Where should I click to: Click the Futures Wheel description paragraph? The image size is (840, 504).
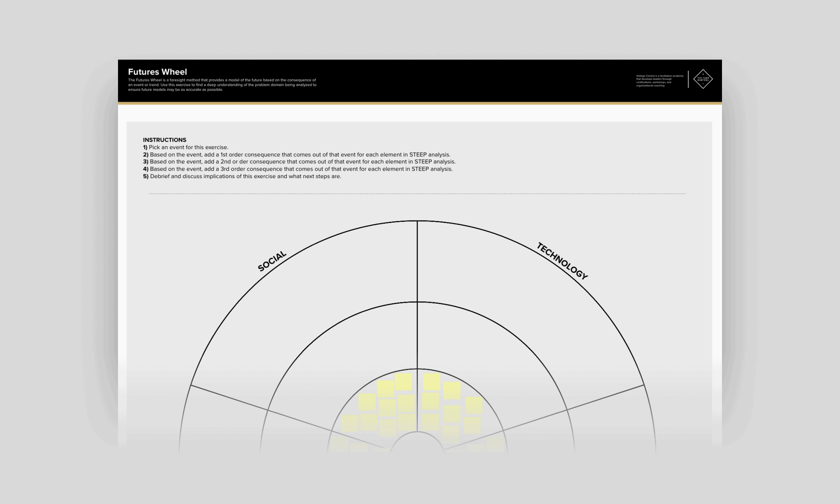coord(222,85)
